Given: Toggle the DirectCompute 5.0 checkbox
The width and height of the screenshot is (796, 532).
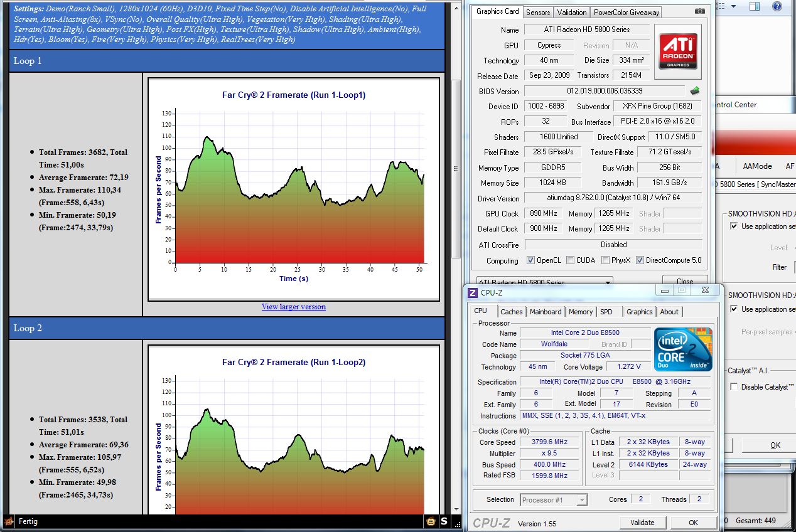Looking at the screenshot, I should tap(640, 260).
